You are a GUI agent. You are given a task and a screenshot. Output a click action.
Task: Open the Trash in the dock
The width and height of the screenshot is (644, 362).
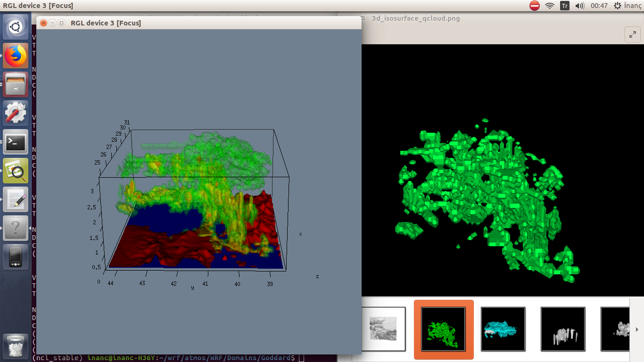pos(16,346)
